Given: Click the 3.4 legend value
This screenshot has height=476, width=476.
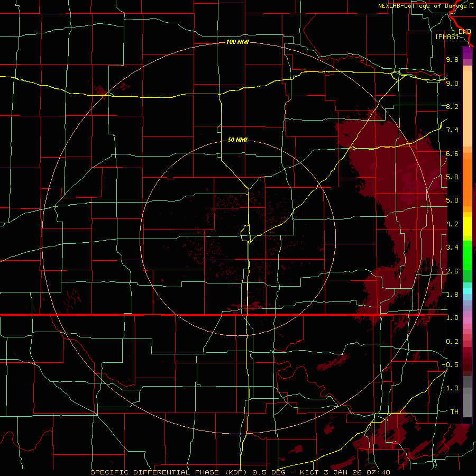Looking at the screenshot, I should pyautogui.click(x=452, y=248).
